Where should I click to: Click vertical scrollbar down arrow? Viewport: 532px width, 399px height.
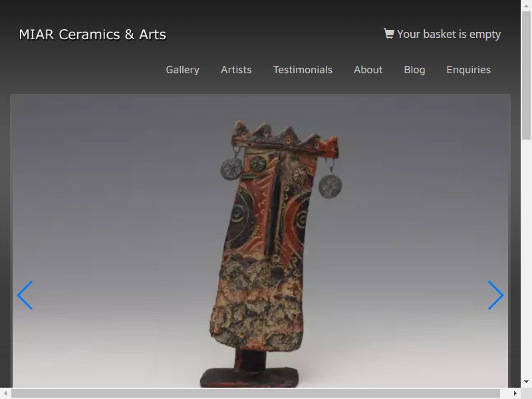pyautogui.click(x=526, y=382)
